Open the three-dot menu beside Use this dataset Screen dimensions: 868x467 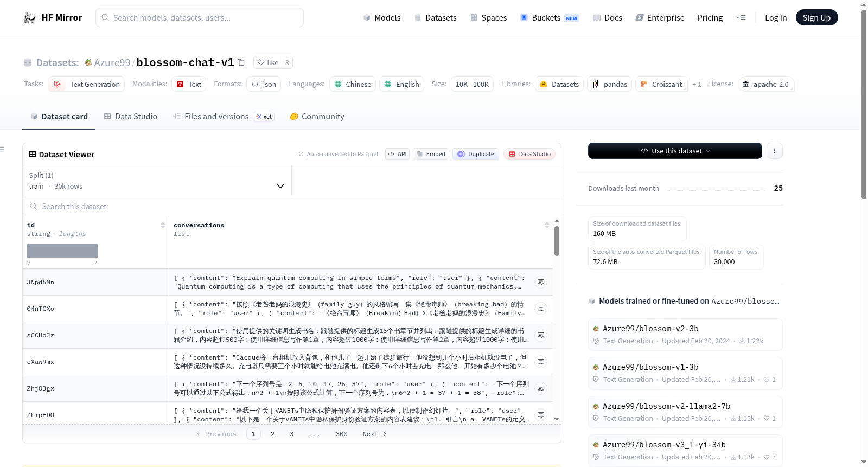[x=775, y=151]
